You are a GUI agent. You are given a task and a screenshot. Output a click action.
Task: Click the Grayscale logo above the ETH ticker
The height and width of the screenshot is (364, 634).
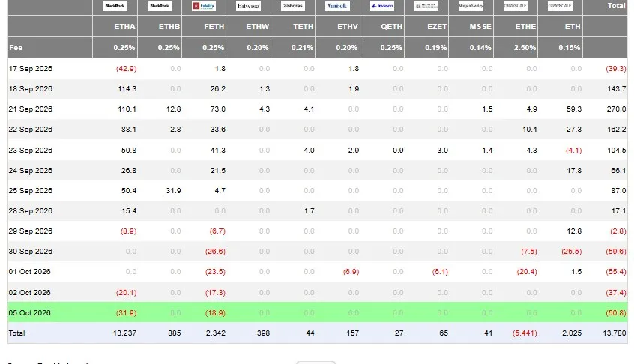point(560,6)
